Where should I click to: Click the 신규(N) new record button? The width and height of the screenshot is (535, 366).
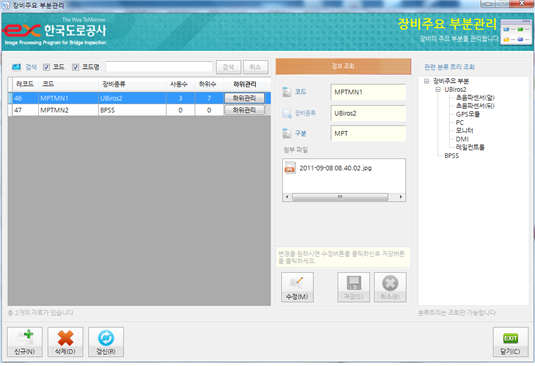tap(25, 342)
